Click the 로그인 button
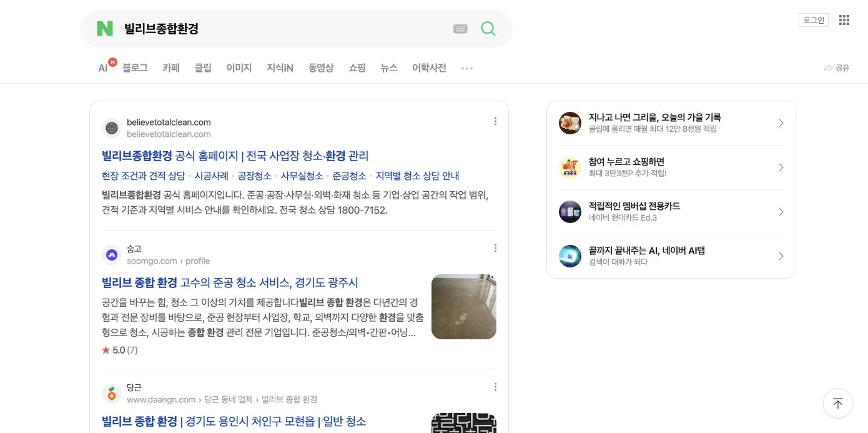 point(814,20)
